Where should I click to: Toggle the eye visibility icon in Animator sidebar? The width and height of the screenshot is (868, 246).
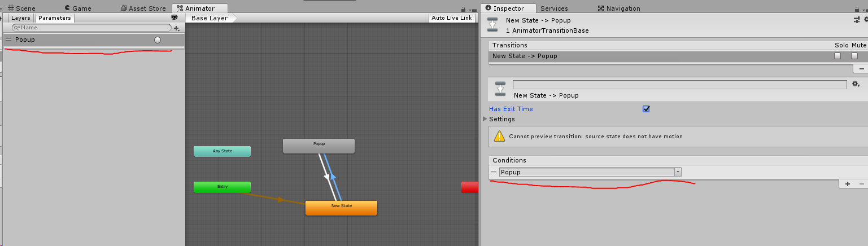click(174, 17)
